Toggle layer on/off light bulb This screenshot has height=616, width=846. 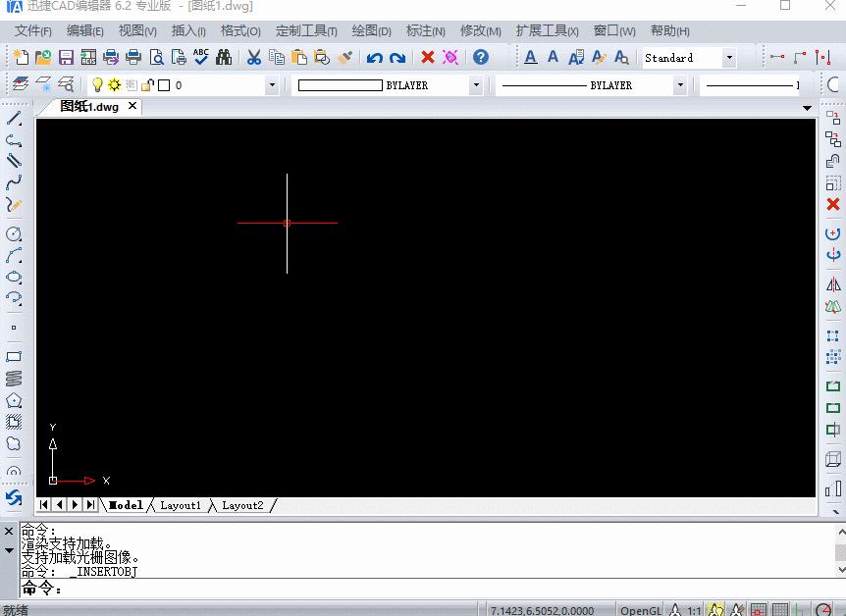pyautogui.click(x=97, y=84)
